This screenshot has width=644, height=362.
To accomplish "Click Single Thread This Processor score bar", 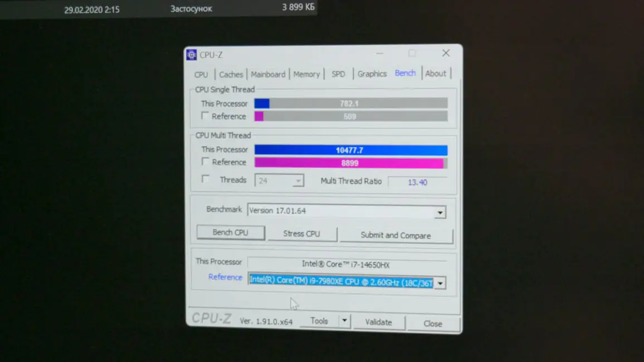I will pos(351,104).
